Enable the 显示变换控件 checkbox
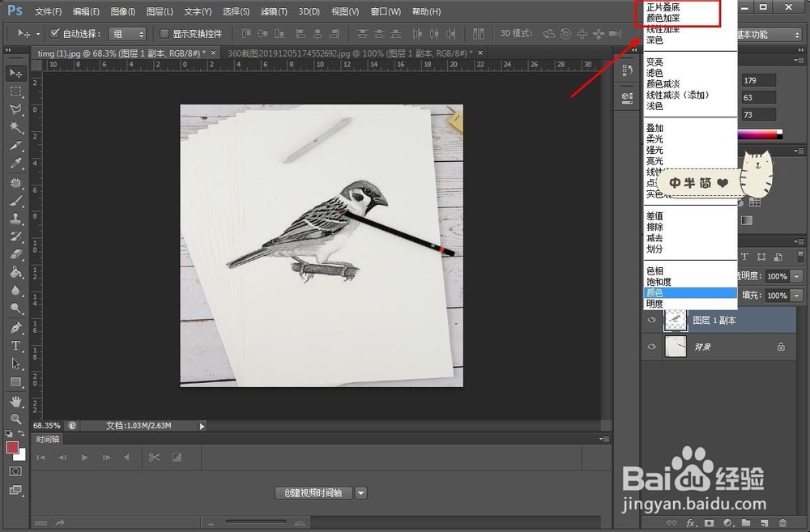810x532 pixels. pos(164,33)
